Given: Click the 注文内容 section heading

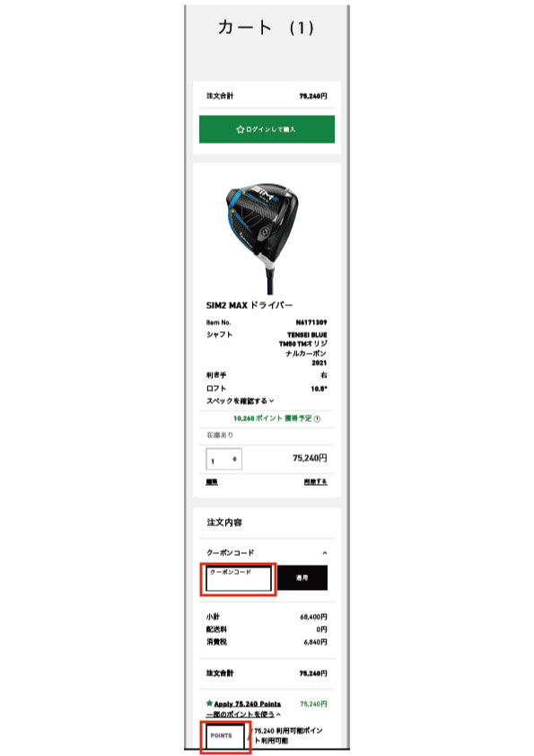Looking at the screenshot, I should pos(224,523).
